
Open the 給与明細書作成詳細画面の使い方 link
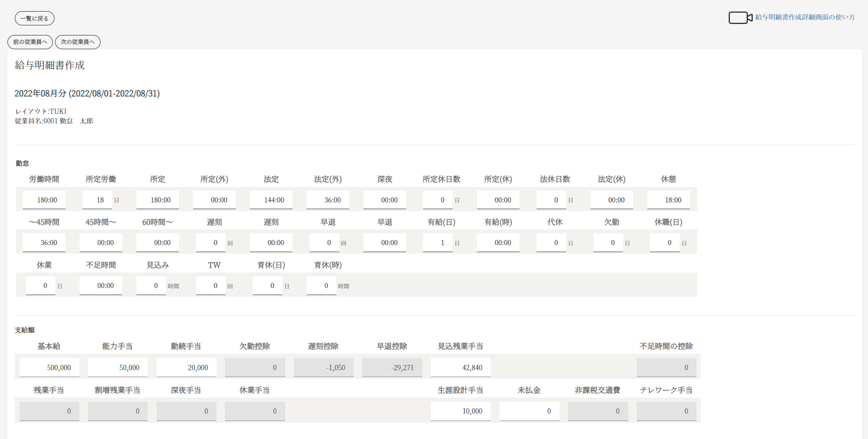point(804,17)
